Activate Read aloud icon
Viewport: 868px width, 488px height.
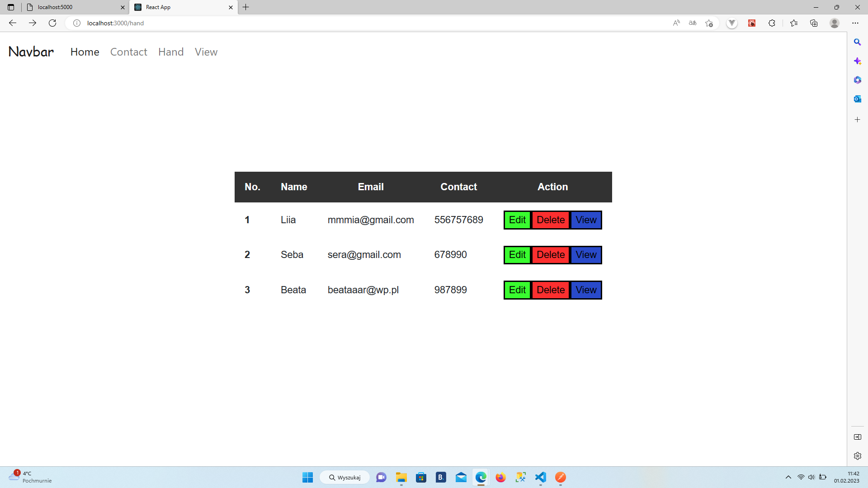point(677,23)
